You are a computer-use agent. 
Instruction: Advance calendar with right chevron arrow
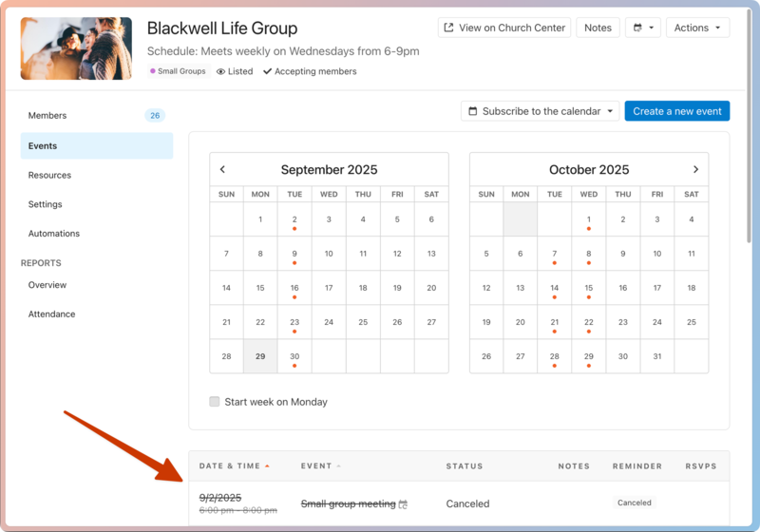click(695, 170)
